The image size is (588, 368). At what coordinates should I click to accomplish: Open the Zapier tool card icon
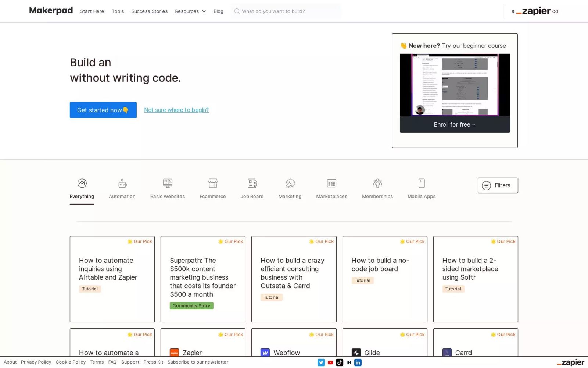pyautogui.click(x=175, y=353)
